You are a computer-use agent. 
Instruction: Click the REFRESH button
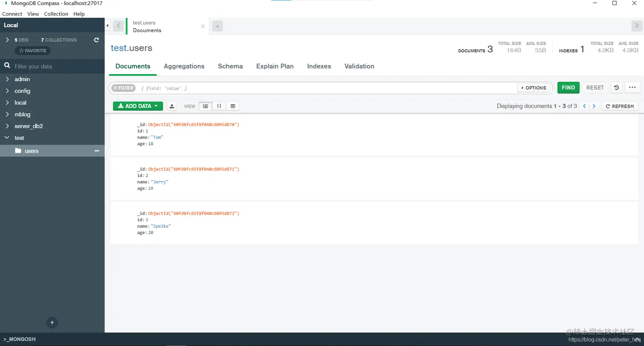(620, 106)
